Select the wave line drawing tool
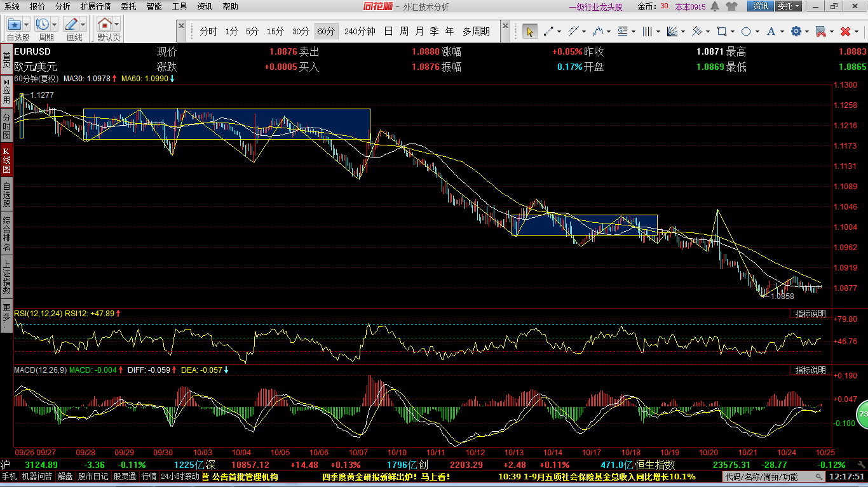This screenshot has height=487, width=868. tap(597, 31)
